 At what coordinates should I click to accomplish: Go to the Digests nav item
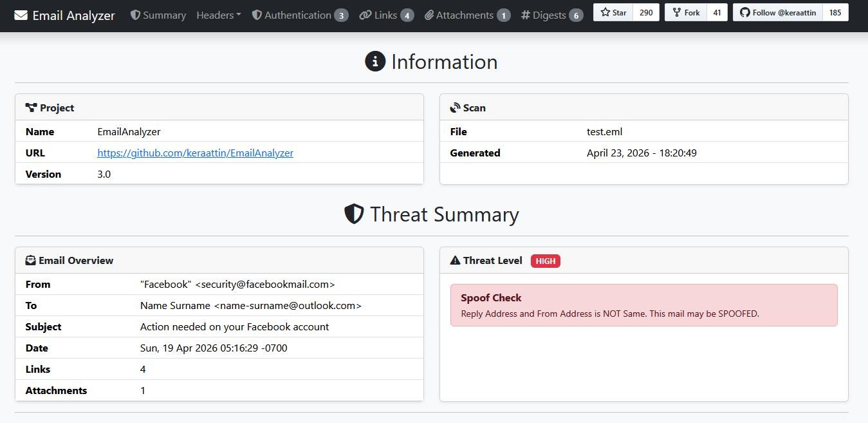pyautogui.click(x=549, y=15)
